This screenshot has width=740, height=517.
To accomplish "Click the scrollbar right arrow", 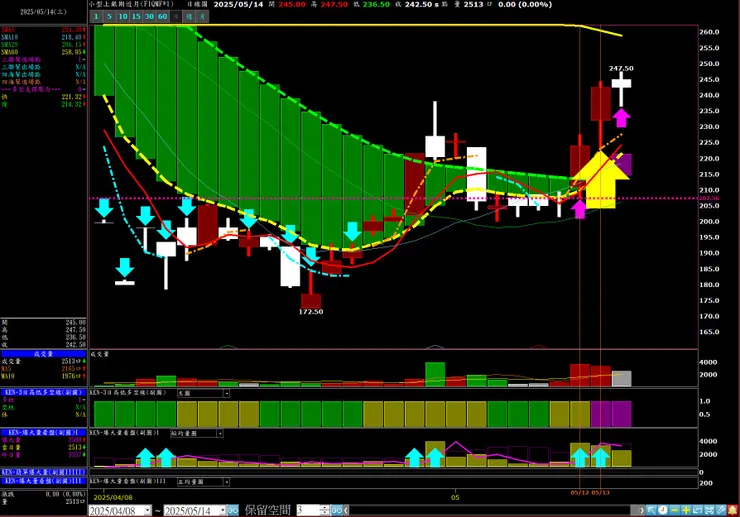I will [x=642, y=510].
